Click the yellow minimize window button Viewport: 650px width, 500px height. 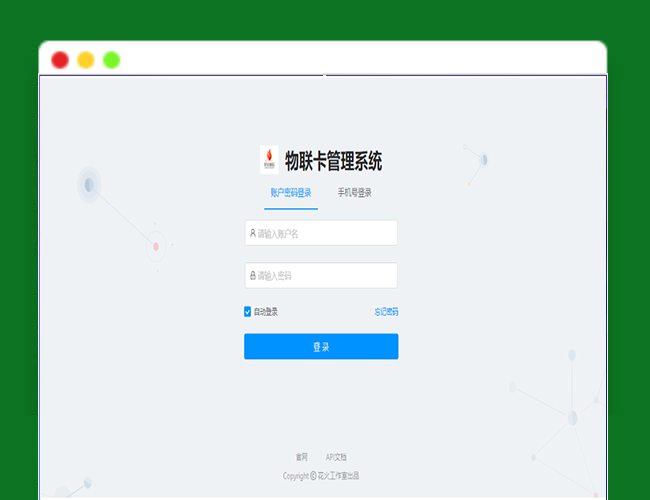(x=86, y=60)
